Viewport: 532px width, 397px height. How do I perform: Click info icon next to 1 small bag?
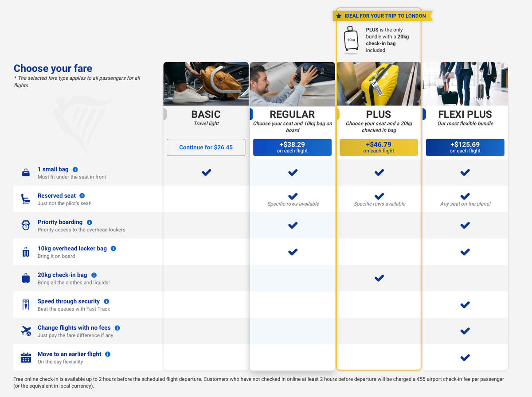[x=75, y=169]
